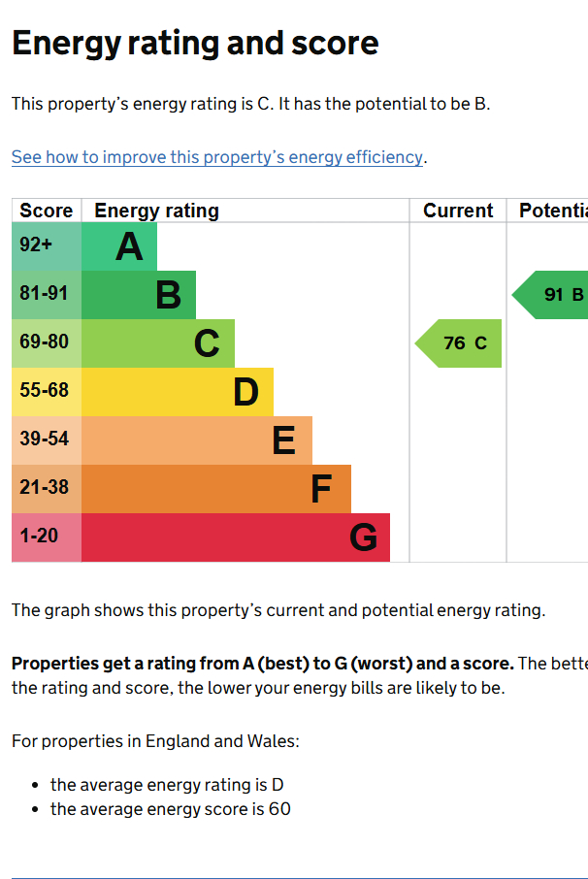This screenshot has height=879, width=588.
Task: Click the Current column header
Action: pyautogui.click(x=458, y=211)
